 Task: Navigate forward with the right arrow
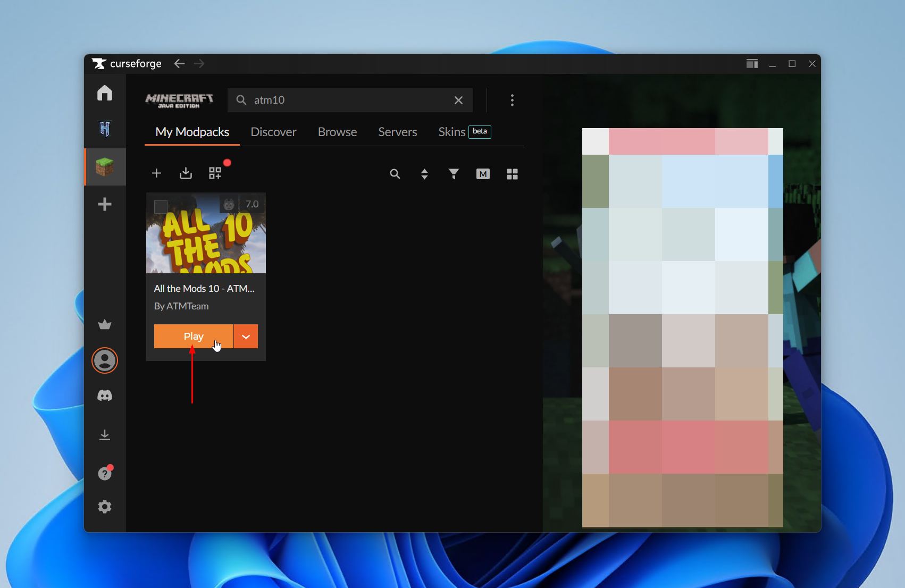coord(199,64)
